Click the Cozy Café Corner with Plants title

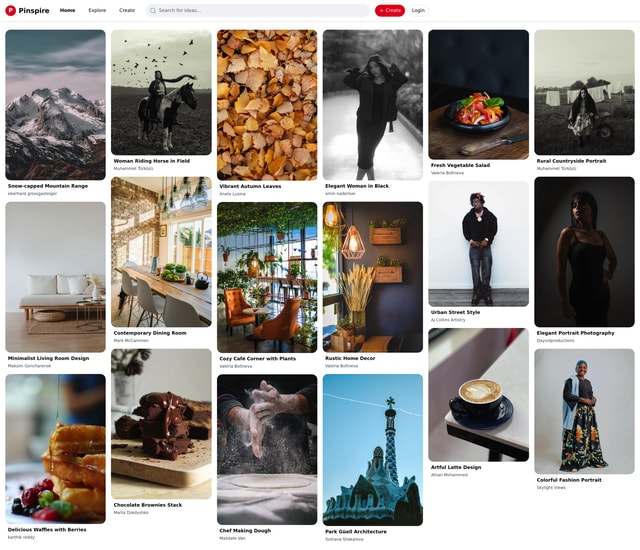click(258, 358)
